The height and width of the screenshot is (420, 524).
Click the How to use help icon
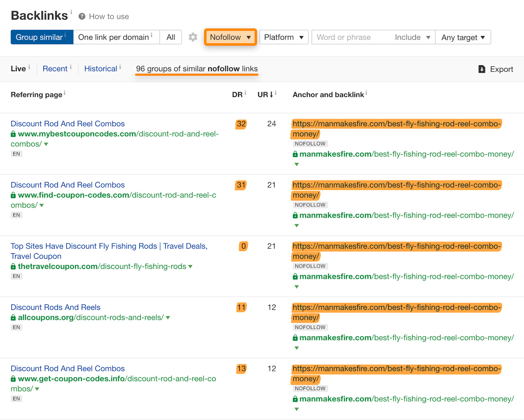(82, 16)
